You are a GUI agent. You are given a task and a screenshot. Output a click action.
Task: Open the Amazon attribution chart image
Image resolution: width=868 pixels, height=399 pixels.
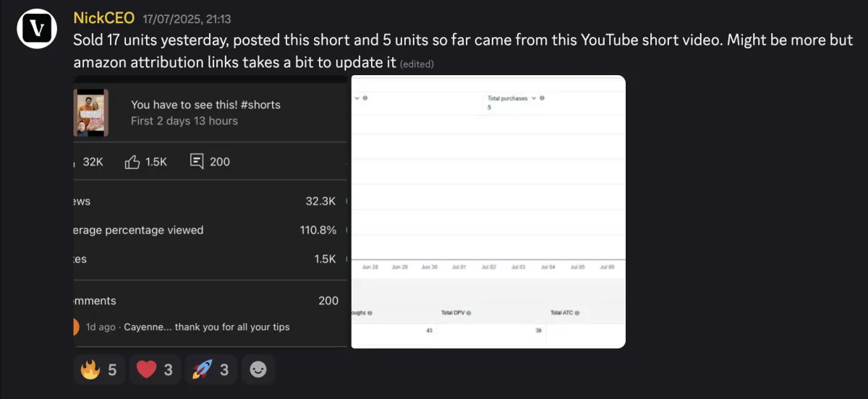point(488,212)
